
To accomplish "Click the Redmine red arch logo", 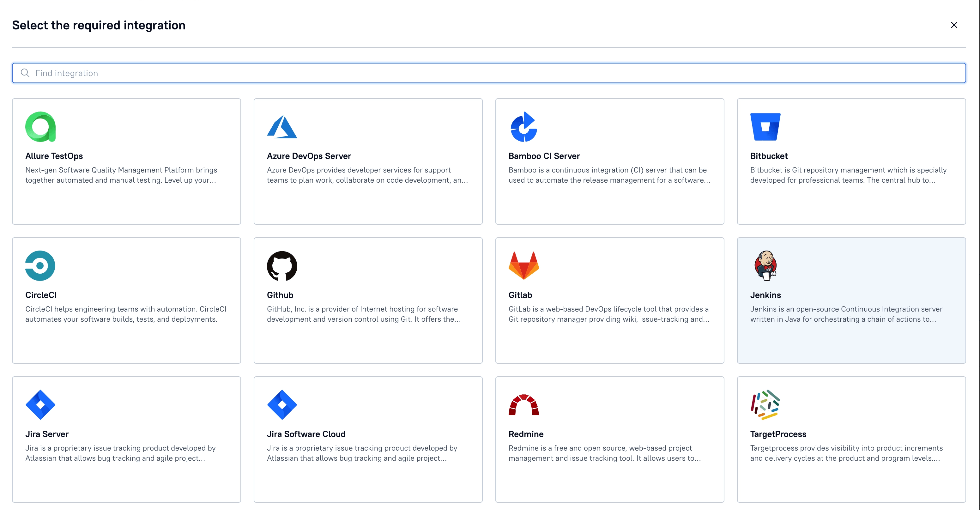I will point(523,404).
